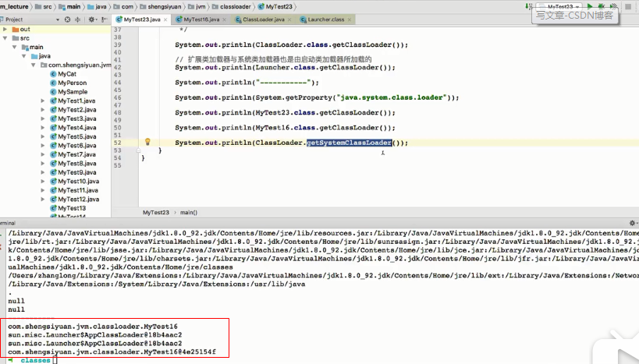Start debugging with the bug icon
Image resolution: width=639 pixels, height=364 pixels.
pyautogui.click(x=601, y=6)
